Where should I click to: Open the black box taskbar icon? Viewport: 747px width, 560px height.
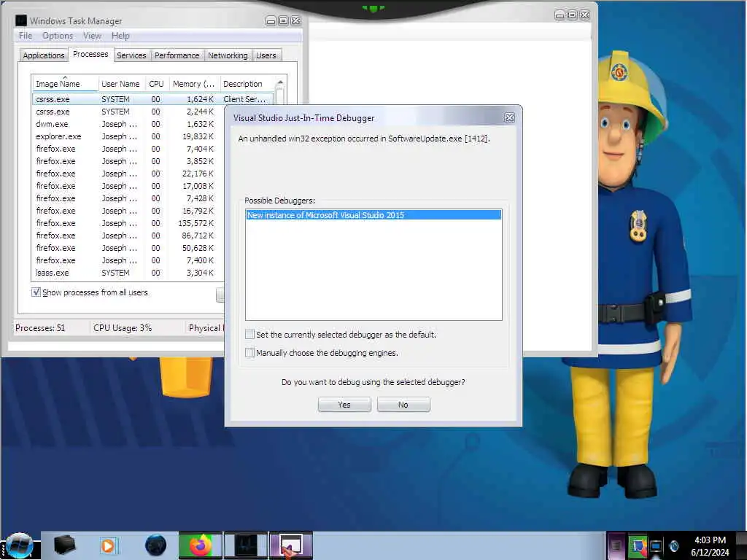(x=64, y=545)
